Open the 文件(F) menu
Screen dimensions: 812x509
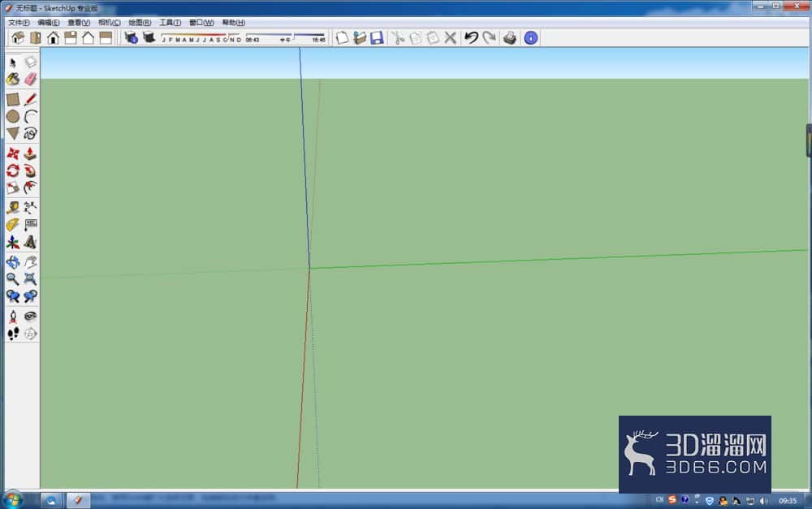(19, 22)
